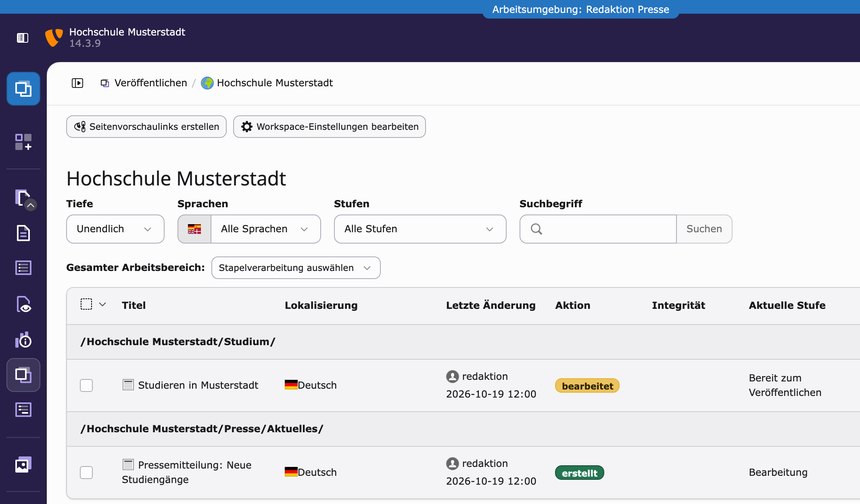Open Pressemitteilung: Neue Studiengänge record
Image resolution: width=860 pixels, height=504 pixels.
186,472
